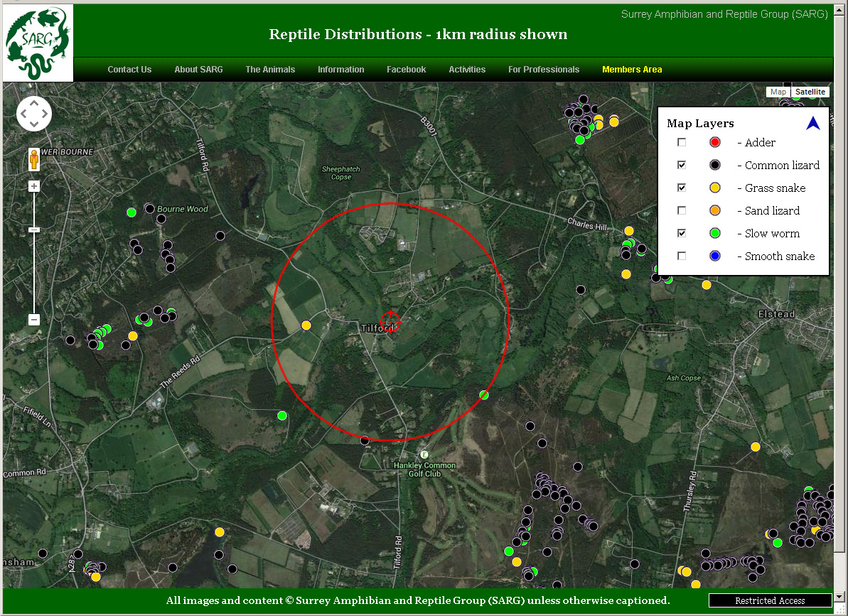
Task: Click the black lizard marker west of Elstead
Action: pyautogui.click(x=580, y=290)
